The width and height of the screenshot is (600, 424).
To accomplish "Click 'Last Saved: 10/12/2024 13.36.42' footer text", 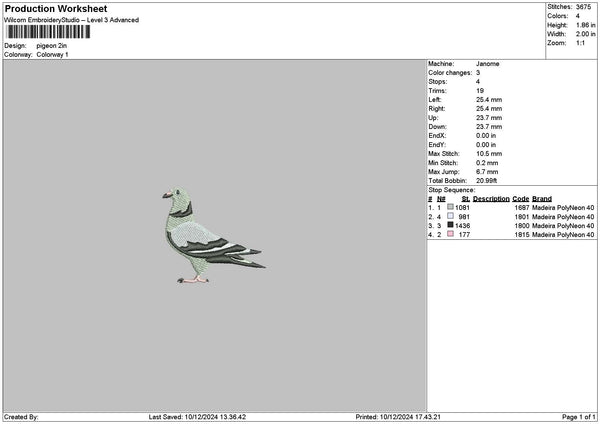I will [197, 417].
